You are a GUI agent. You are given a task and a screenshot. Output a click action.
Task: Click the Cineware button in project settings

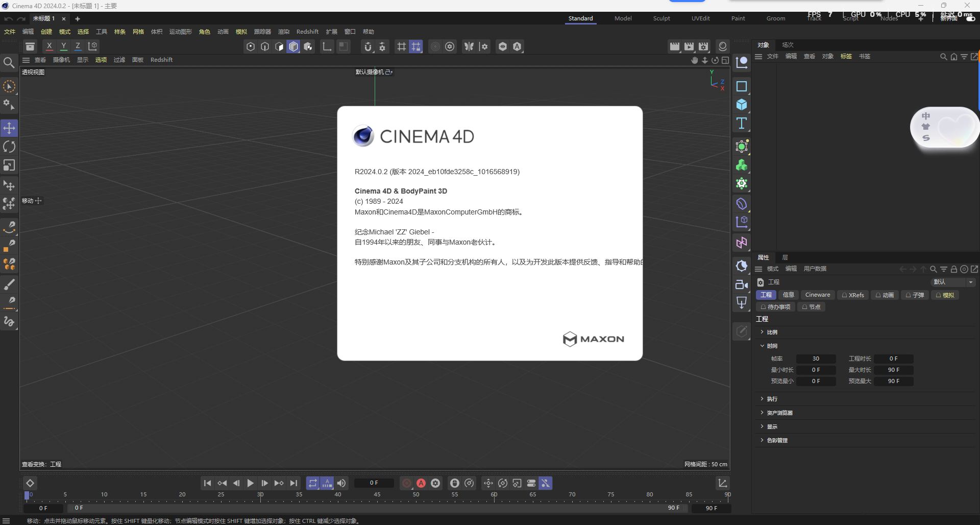(817, 295)
